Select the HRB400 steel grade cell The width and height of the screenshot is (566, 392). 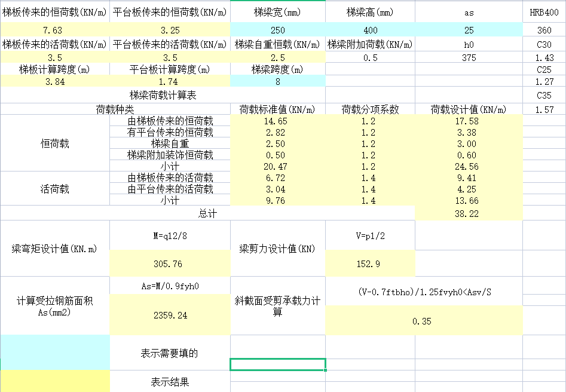[x=544, y=13]
